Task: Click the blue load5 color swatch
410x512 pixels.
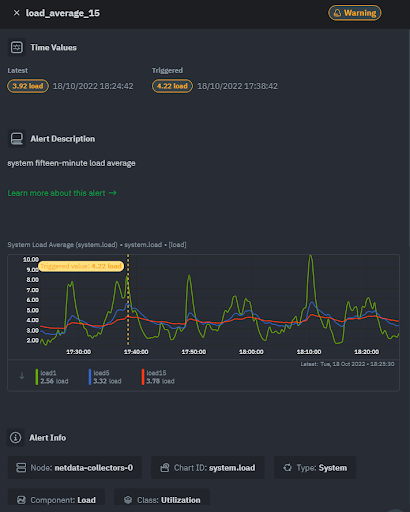Action: (x=90, y=377)
